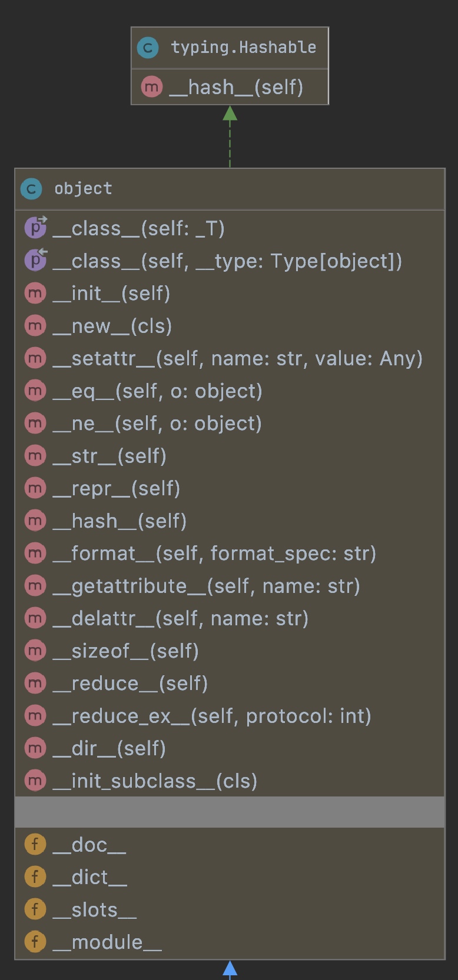Click the property icon beside __class__(self: _T)
This screenshot has height=980, width=458.
(35, 228)
